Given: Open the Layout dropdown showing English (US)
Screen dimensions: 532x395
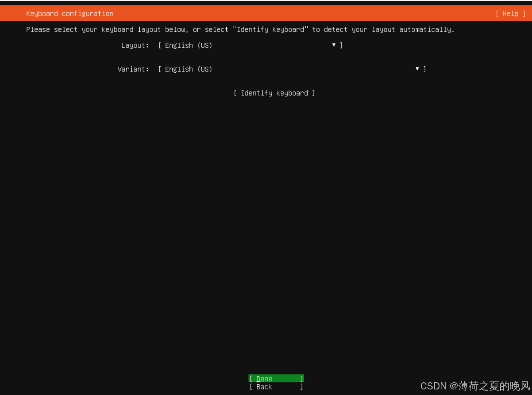Looking at the screenshot, I should click(x=250, y=45).
